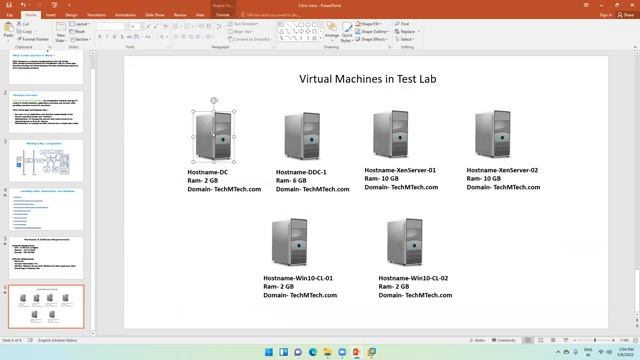The height and width of the screenshot is (360, 640).
Task: Select slide 5 Hardware Software Requirements thumbnail
Action: [x=46, y=257]
